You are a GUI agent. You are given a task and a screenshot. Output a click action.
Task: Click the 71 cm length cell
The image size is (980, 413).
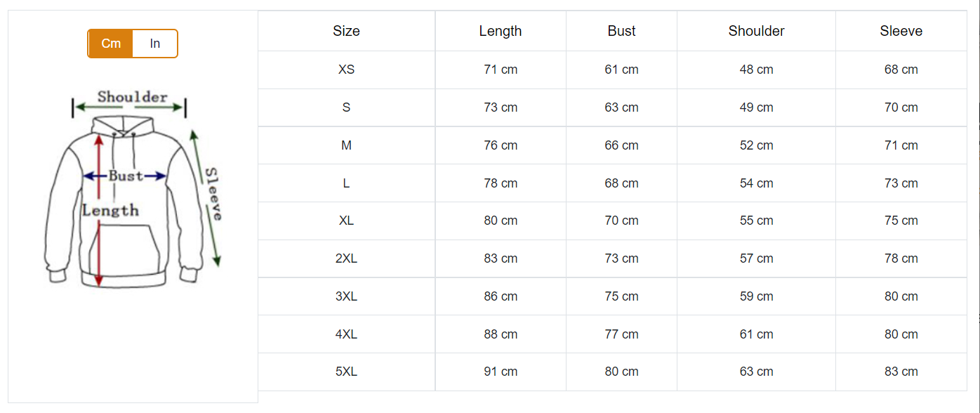pyautogui.click(x=501, y=70)
